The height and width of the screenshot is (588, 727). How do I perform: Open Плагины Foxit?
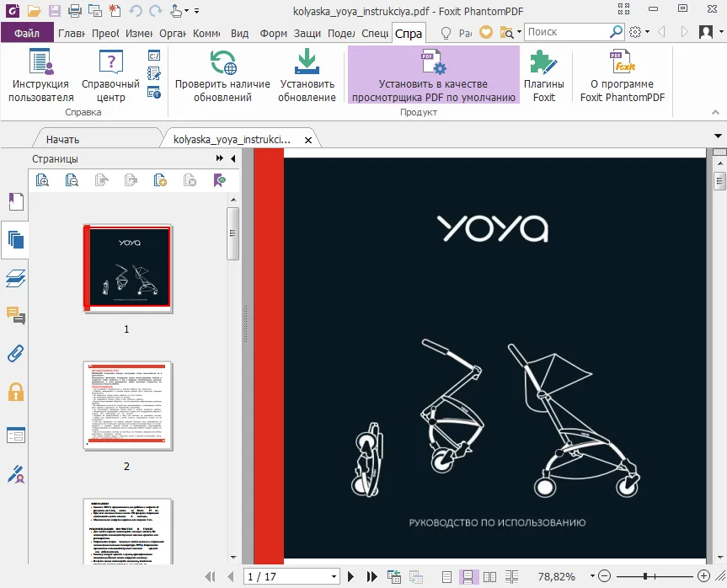point(544,76)
